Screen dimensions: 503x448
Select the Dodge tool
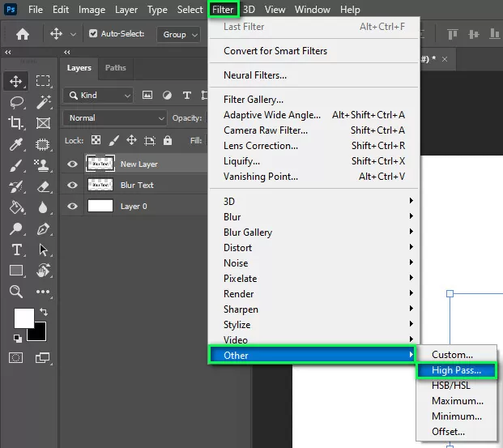[x=15, y=228]
